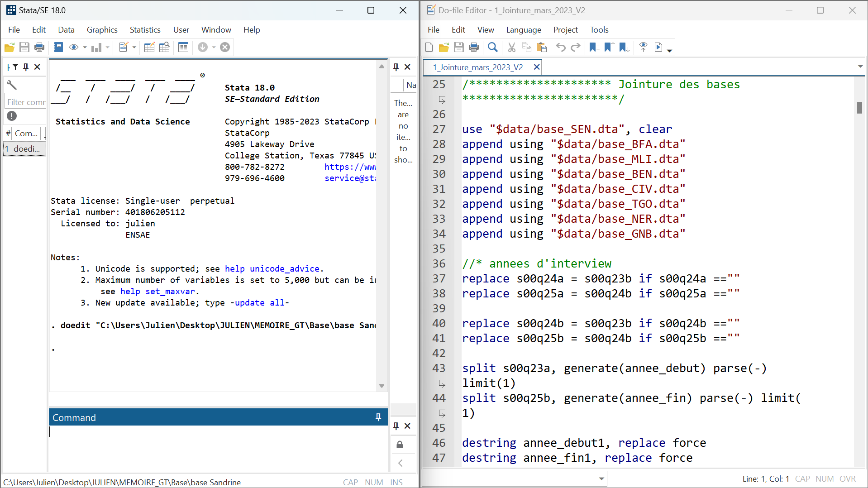
Task: Jump to next bookmark in Do-file Editor
Action: coord(624,47)
